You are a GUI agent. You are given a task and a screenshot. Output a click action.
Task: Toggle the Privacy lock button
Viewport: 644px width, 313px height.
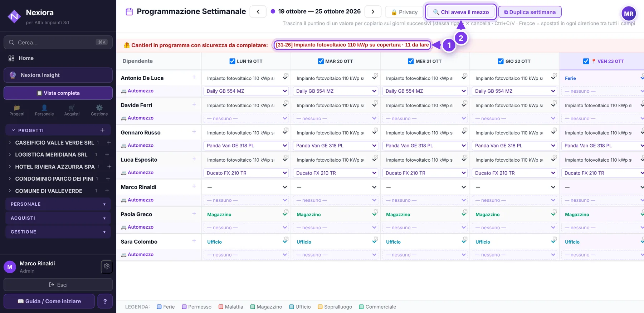pos(404,12)
